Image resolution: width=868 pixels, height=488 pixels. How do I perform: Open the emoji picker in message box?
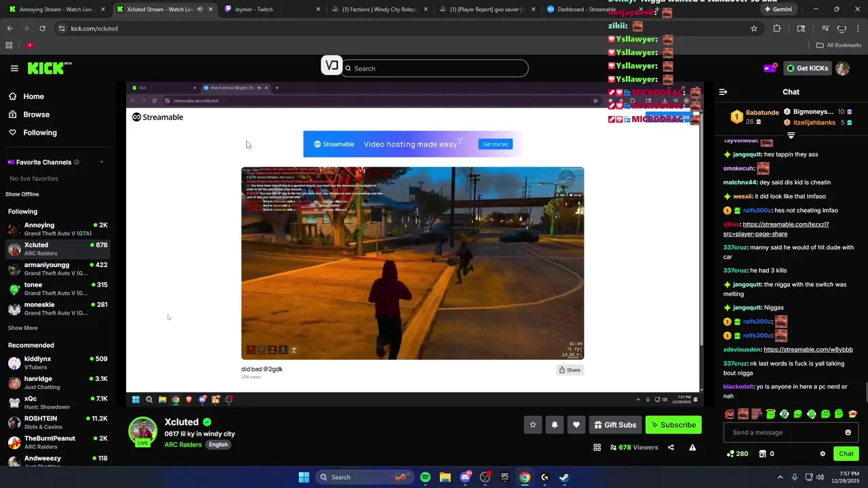pyautogui.click(x=848, y=432)
